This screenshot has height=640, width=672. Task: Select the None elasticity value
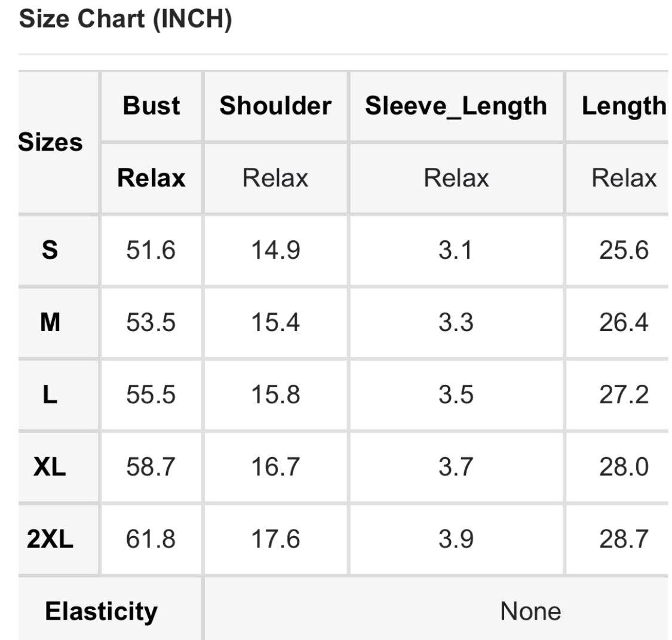(x=530, y=611)
